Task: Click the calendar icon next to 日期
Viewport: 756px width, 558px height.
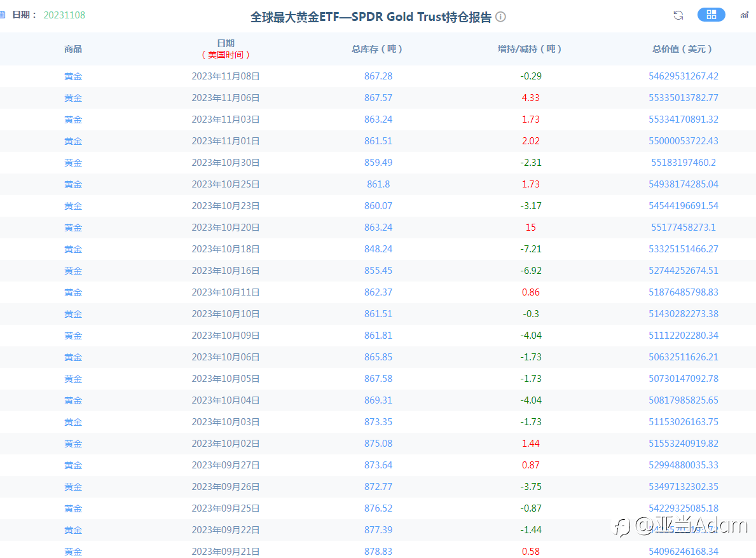Action: [x=3, y=15]
